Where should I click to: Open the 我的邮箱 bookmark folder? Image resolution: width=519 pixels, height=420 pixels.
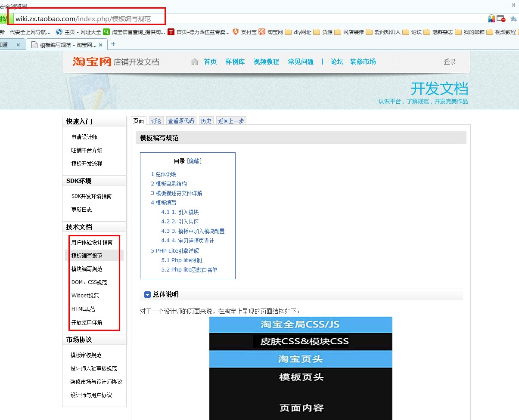tap(470, 32)
